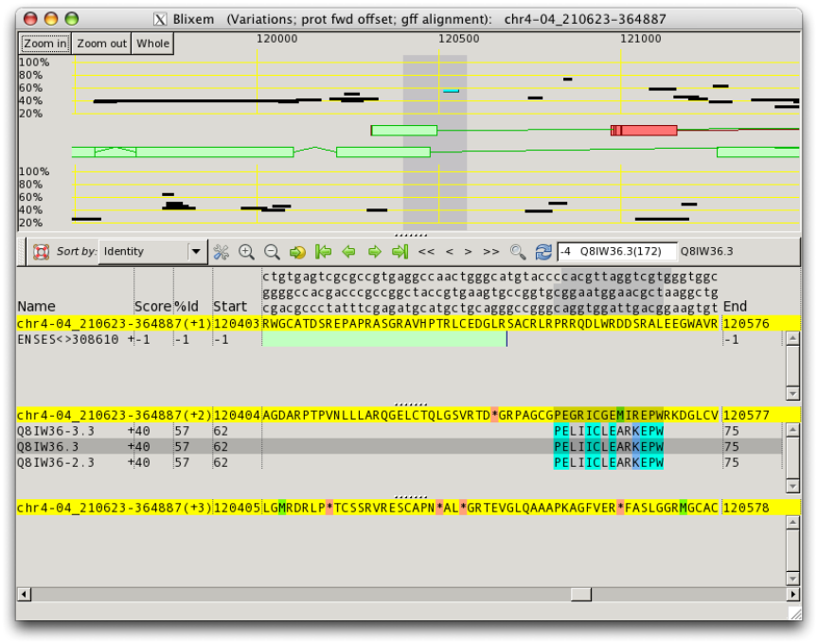Click the < step-left control
This screenshot has width=818, height=644.
[449, 252]
